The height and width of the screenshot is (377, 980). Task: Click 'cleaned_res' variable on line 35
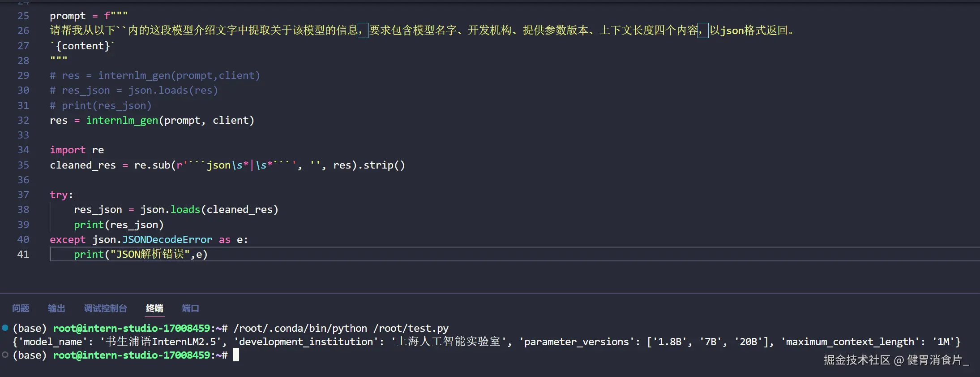tap(83, 165)
